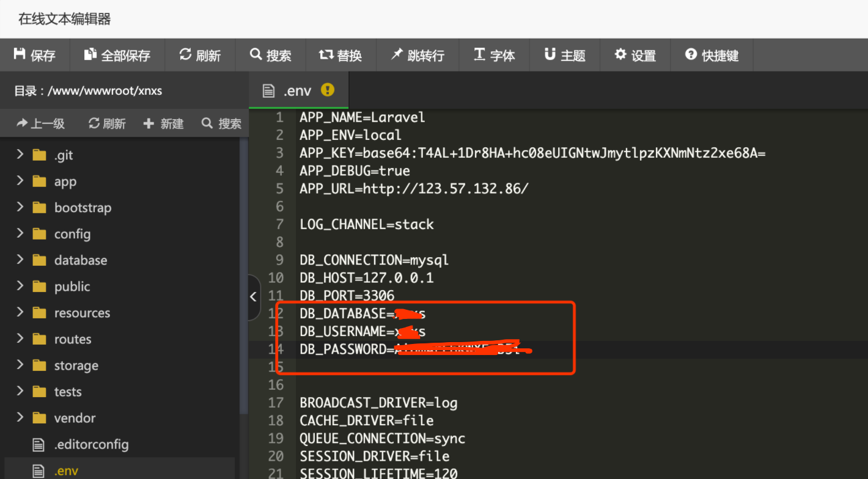Open search using the 搜索 toolbar icon
The width and height of the screenshot is (868, 479).
point(256,55)
